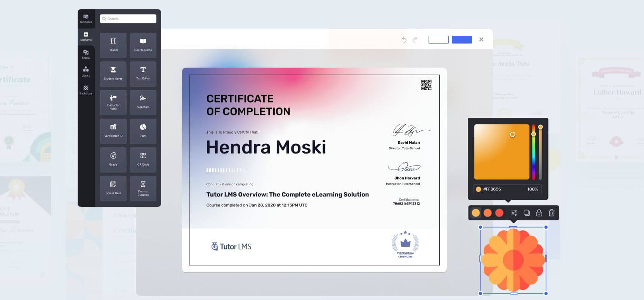Select the QR code on the certificate
This screenshot has height=300, width=644.
click(426, 85)
